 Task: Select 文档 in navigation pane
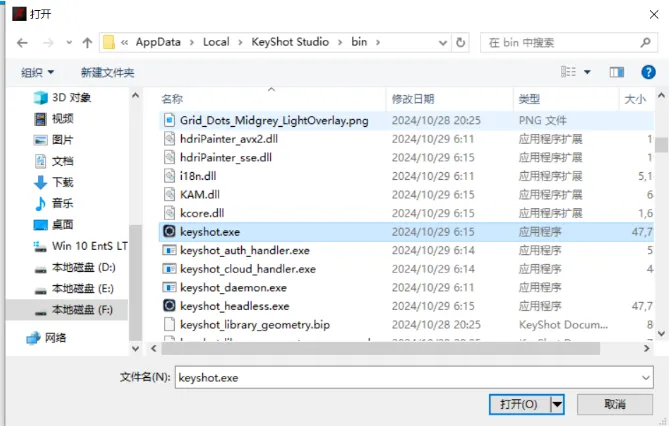(x=54, y=161)
